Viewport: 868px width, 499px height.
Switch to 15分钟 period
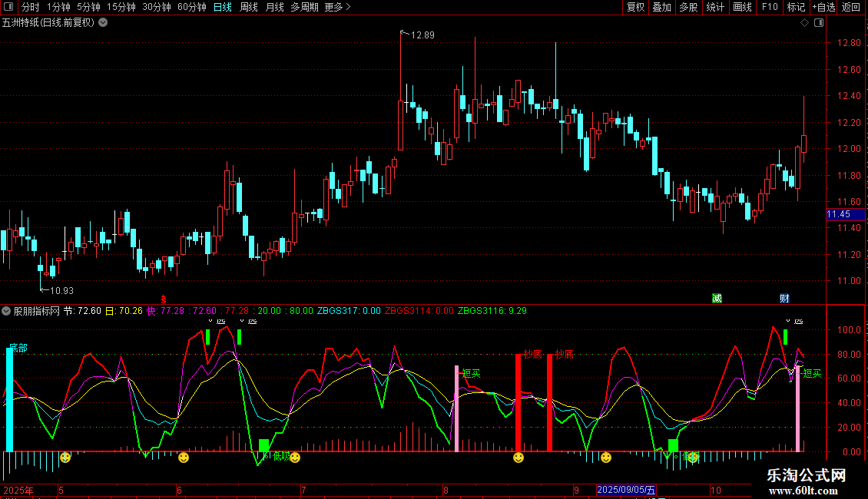coord(121,7)
